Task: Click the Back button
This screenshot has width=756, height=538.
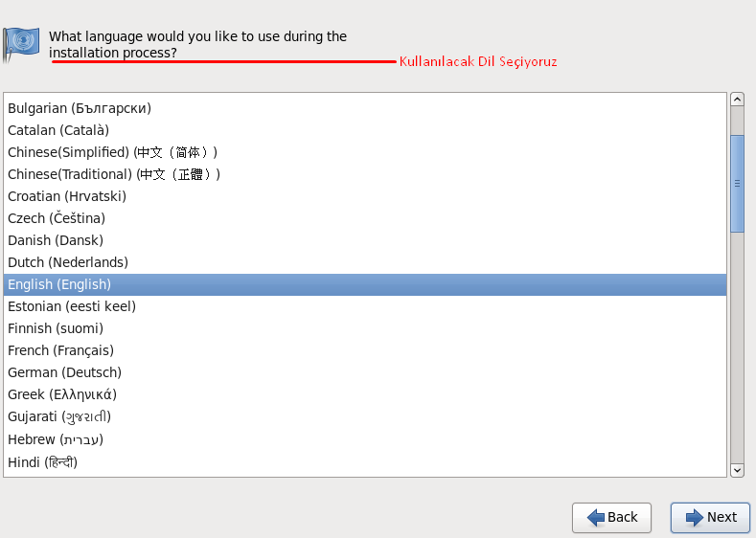Action: pos(611,517)
